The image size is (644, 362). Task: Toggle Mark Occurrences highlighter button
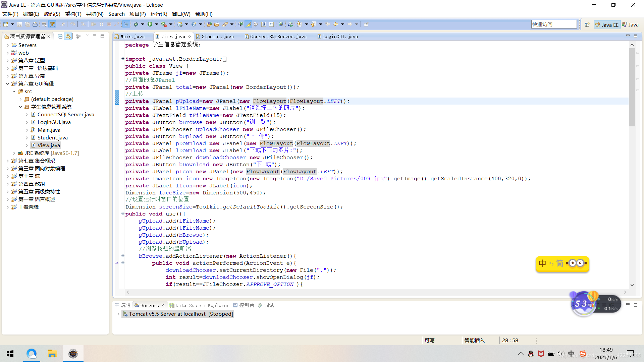(x=249, y=24)
